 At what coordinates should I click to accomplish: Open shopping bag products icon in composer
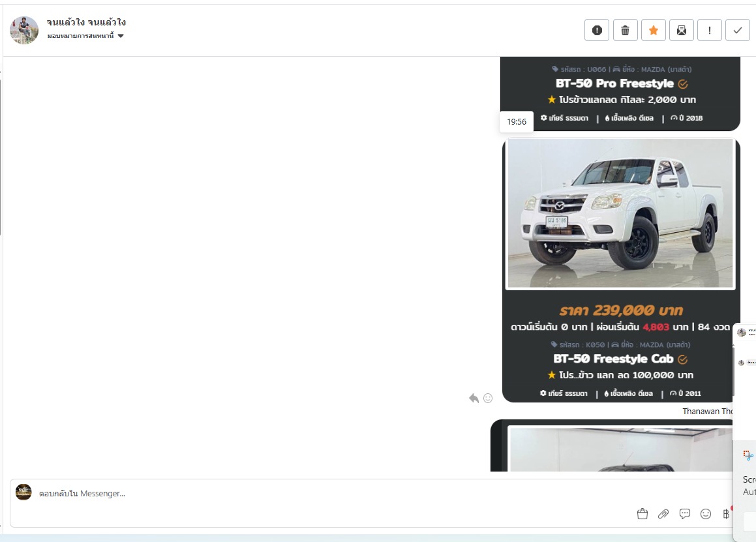643,514
